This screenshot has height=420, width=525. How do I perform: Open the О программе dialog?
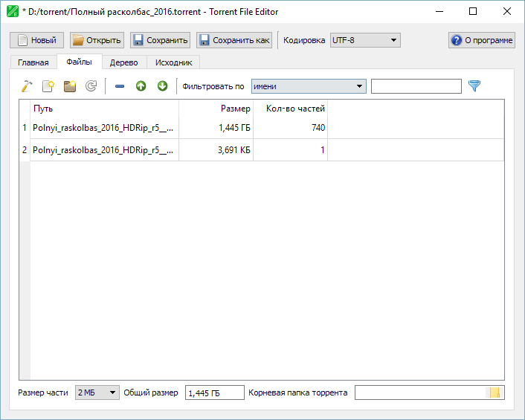pos(482,40)
